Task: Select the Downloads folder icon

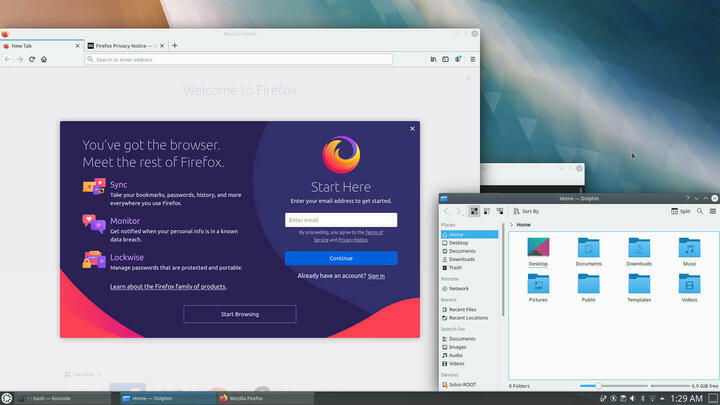Action: coord(639,252)
